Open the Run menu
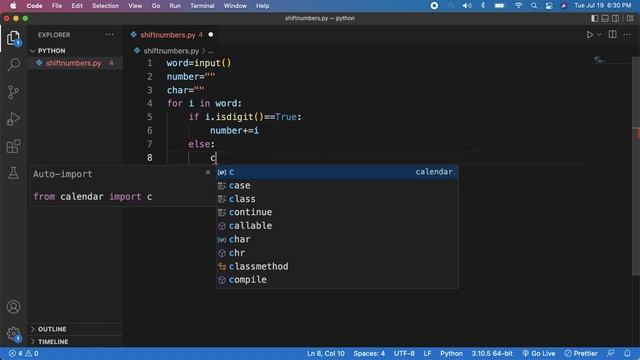 tap(175, 6)
